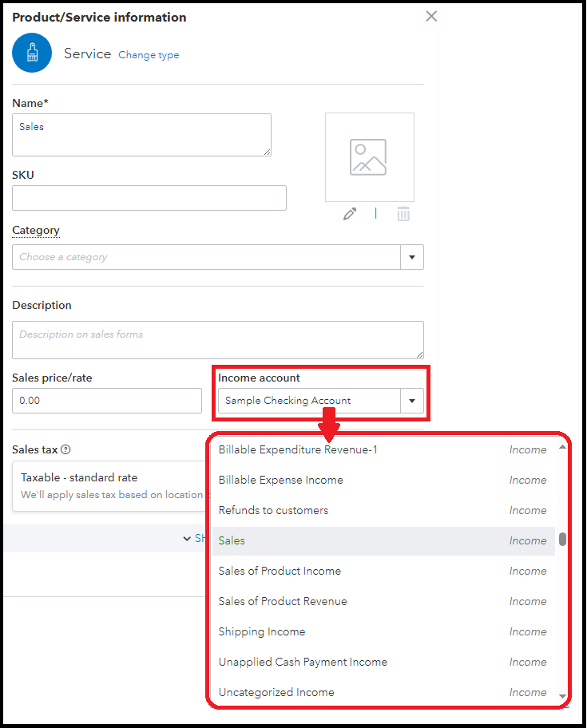
Task: Select Refunds to customers account
Action: tap(273, 510)
